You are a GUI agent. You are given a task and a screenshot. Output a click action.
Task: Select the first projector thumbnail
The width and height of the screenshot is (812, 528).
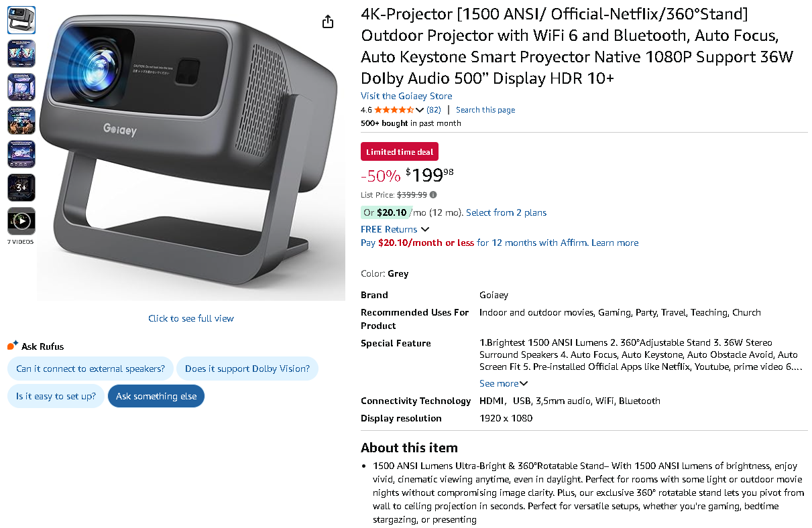click(x=21, y=20)
